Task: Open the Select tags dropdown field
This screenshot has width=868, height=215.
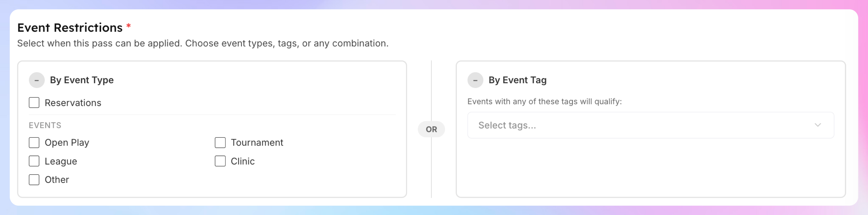Action: (640, 125)
